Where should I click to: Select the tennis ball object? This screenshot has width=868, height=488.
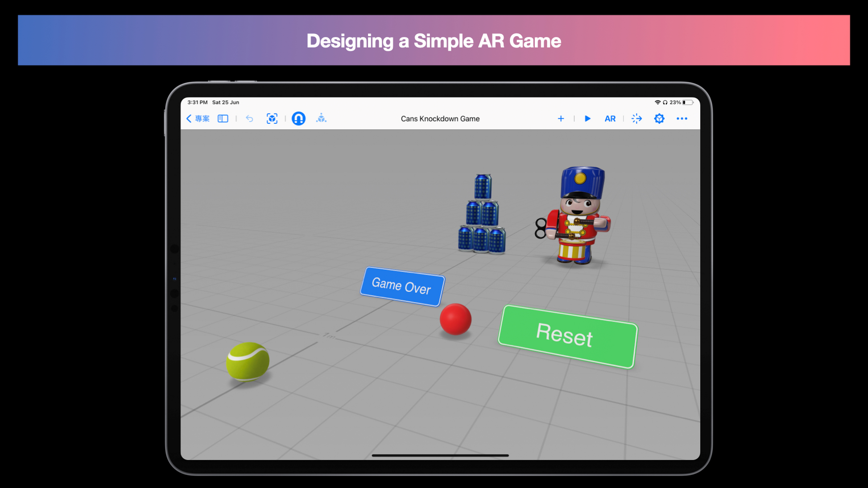[248, 361]
